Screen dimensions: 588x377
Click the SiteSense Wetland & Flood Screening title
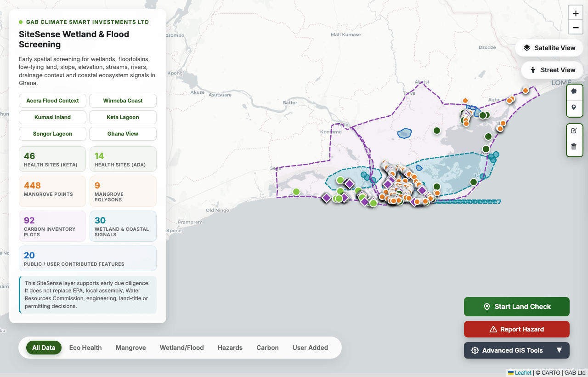[74, 40]
